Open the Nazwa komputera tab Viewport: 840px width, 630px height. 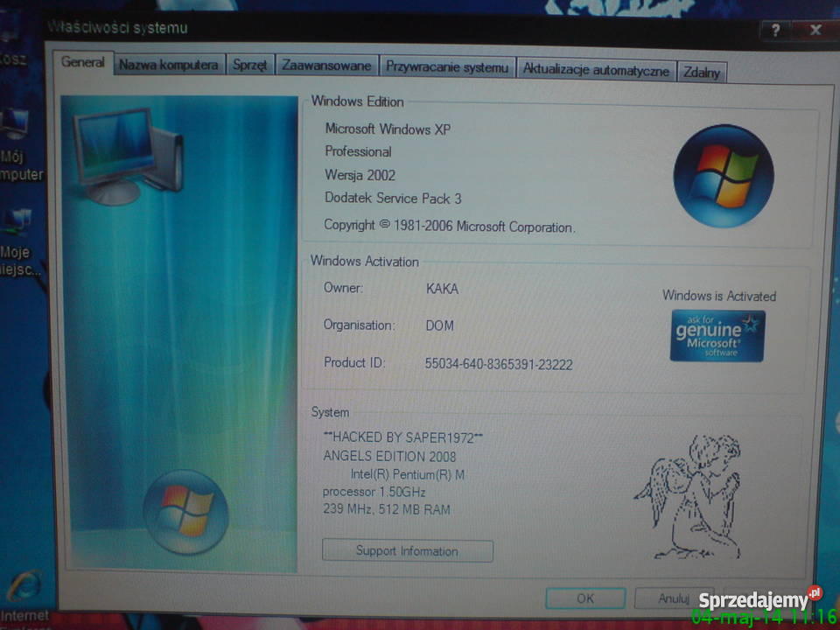168,65
